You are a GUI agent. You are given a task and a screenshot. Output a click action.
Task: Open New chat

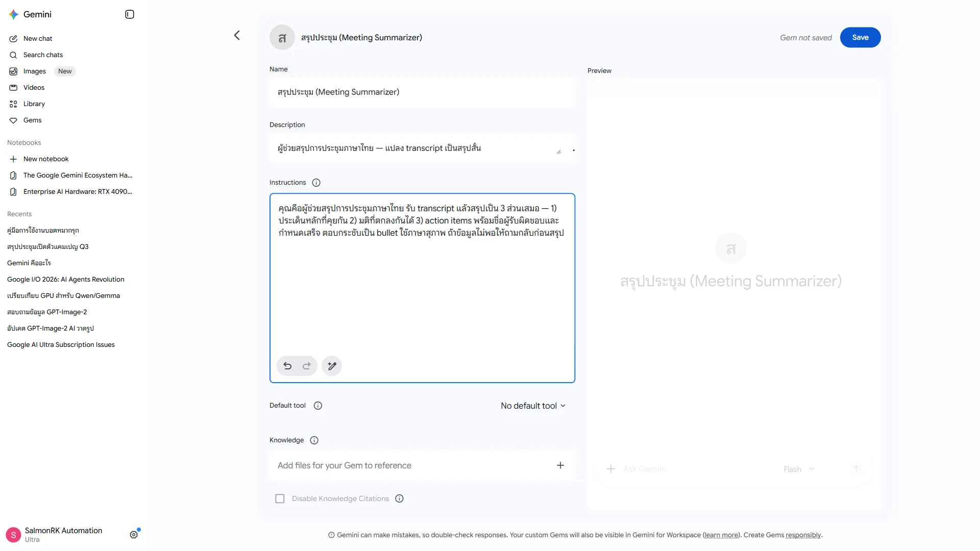(38, 39)
